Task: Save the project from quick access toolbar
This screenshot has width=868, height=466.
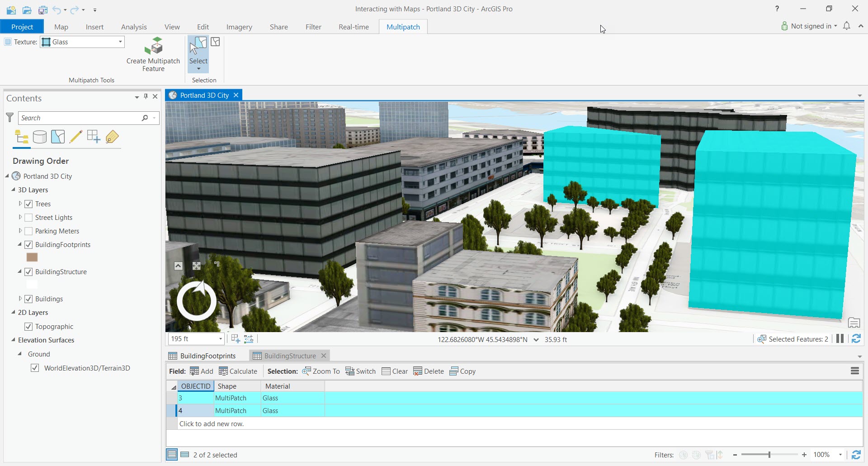Action: pyautogui.click(x=43, y=10)
